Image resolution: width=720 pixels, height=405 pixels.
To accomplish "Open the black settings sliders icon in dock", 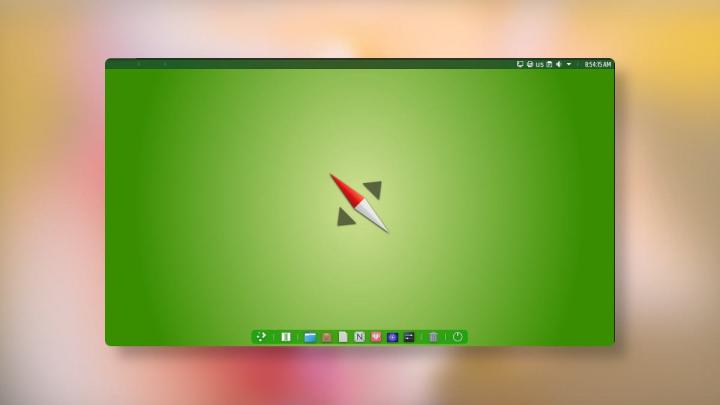I will [x=409, y=337].
